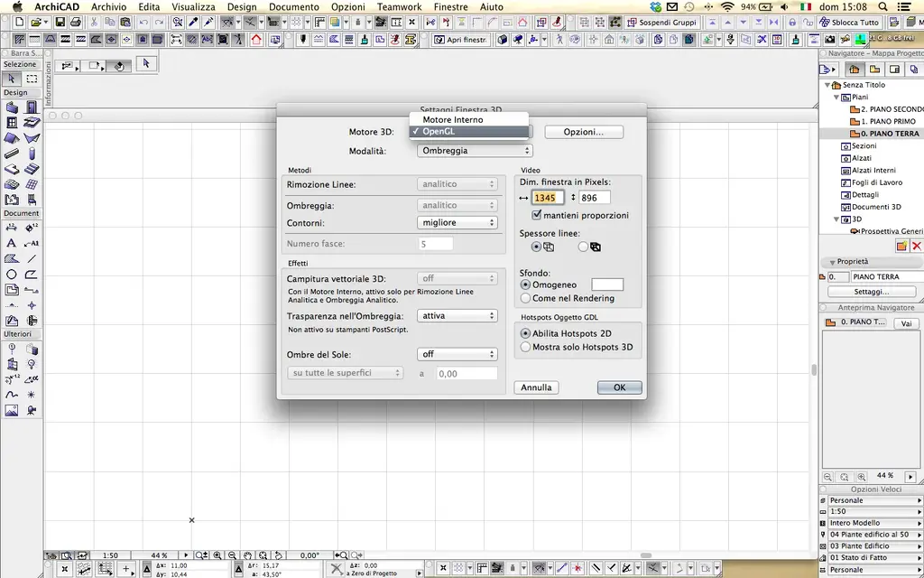Click the Sfondo Omogeneo color swatch

click(x=606, y=284)
